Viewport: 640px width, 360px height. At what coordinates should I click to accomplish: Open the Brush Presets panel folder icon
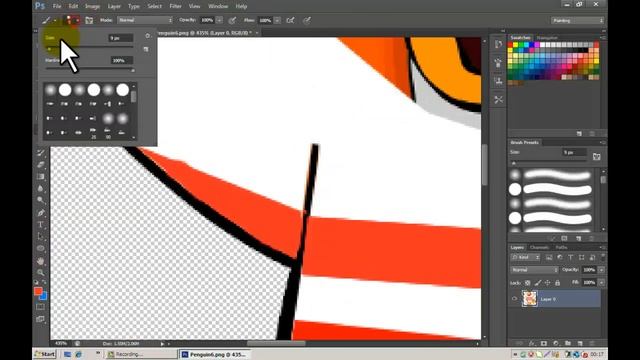596,156
